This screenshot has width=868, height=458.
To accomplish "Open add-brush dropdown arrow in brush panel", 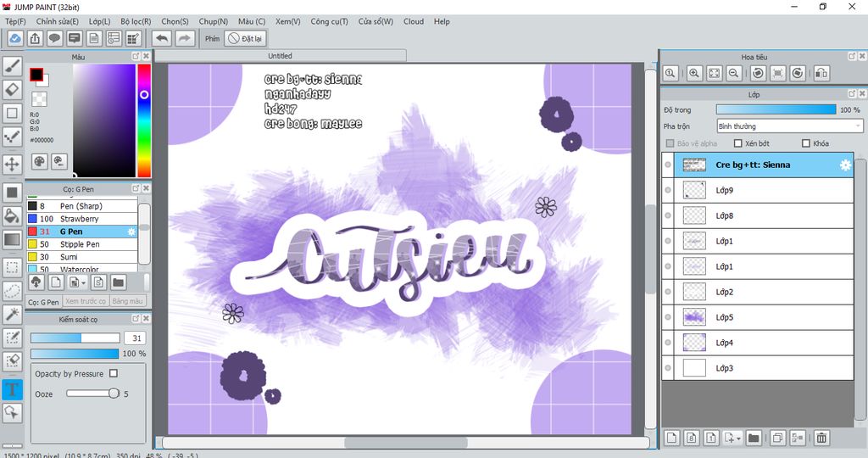I will (x=84, y=283).
